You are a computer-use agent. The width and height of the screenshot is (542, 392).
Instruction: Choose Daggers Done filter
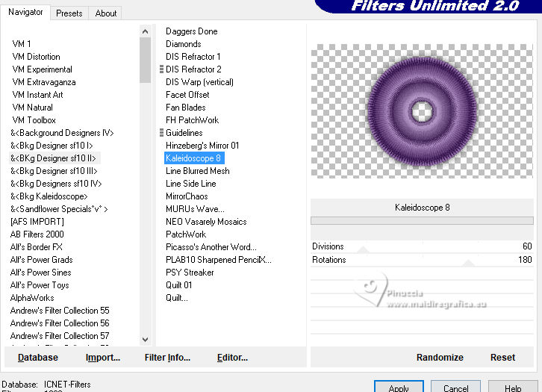[192, 31]
